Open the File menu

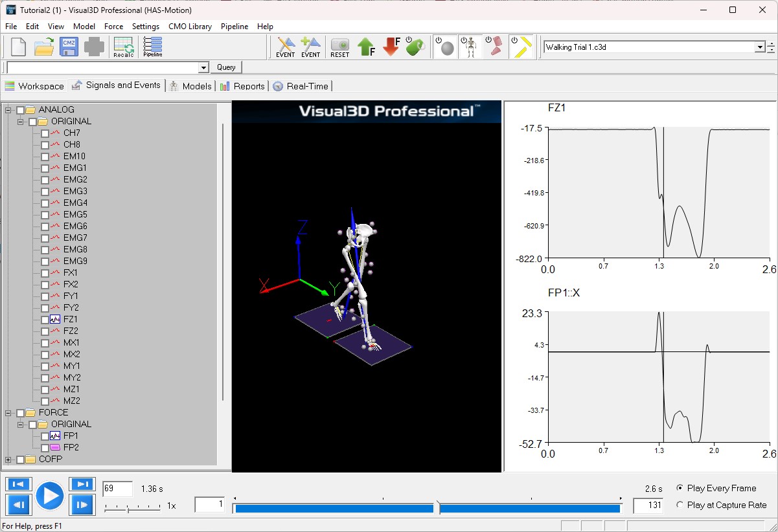coord(11,27)
